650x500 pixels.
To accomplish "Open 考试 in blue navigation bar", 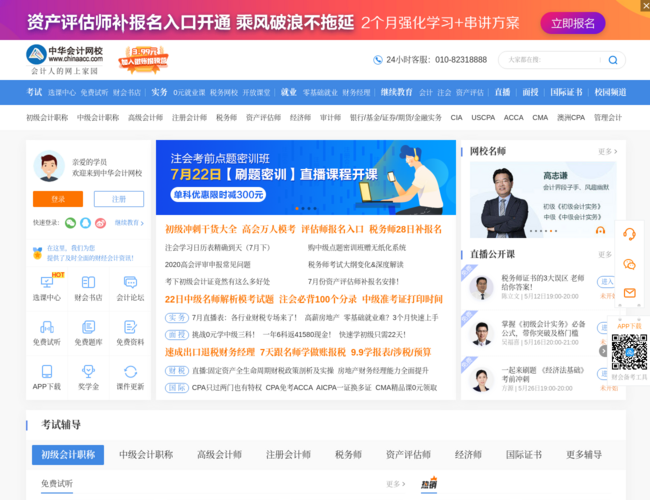I will click(x=34, y=92).
